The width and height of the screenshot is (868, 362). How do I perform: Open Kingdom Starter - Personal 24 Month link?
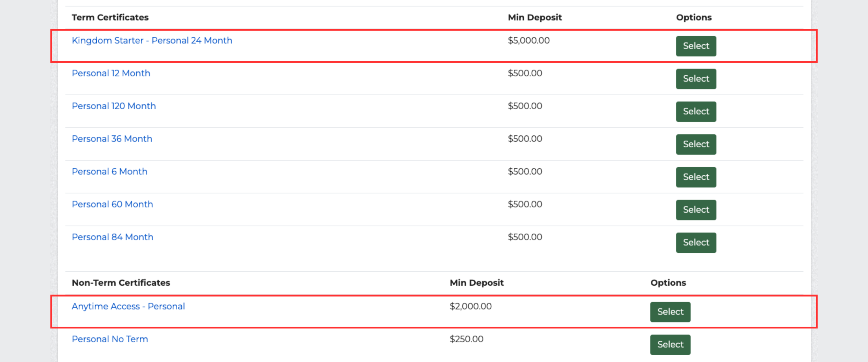pos(152,40)
